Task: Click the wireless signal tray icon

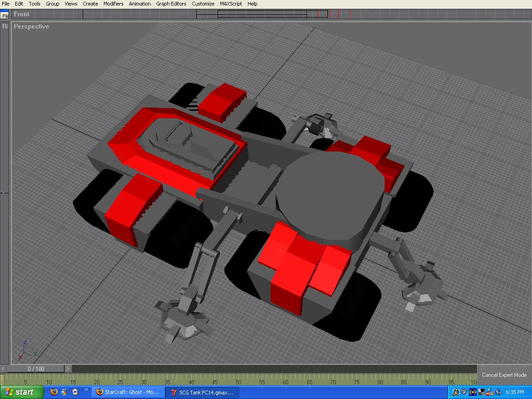Action: (472, 392)
